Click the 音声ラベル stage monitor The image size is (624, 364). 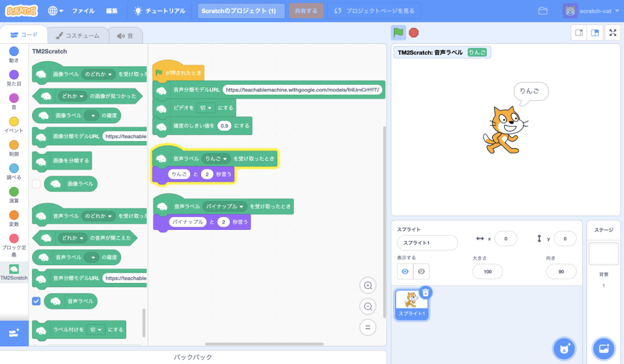coord(442,53)
